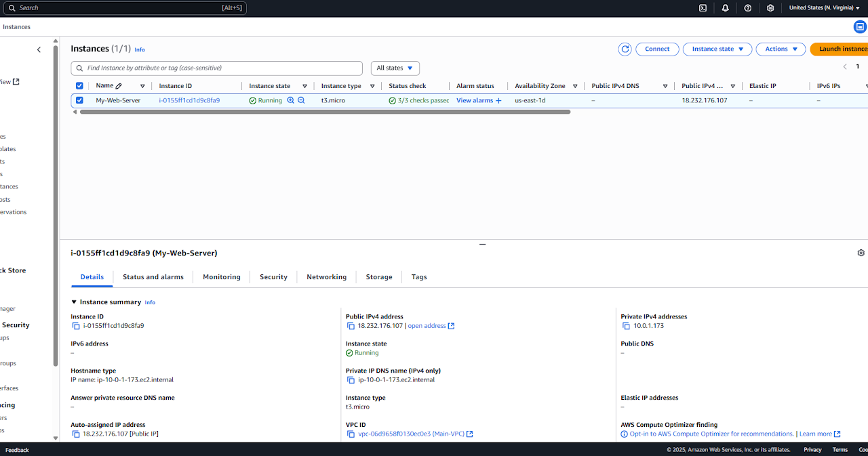Toggle the select-all instances checkbox
Image resolution: width=868 pixels, height=456 pixels.
pyautogui.click(x=79, y=86)
